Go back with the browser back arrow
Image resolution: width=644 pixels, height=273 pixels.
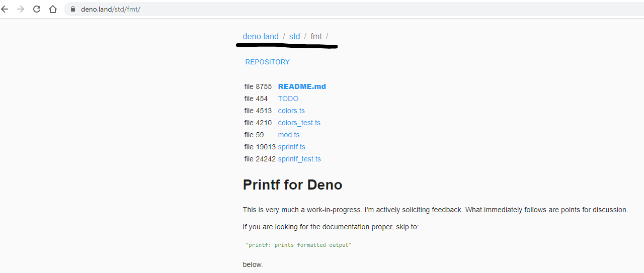tap(5, 9)
